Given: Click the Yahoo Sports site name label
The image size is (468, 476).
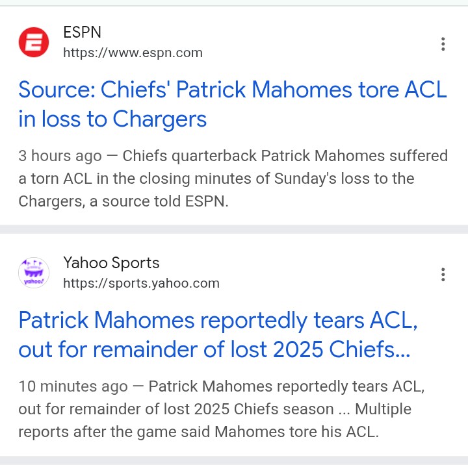Looking at the screenshot, I should 111,263.
